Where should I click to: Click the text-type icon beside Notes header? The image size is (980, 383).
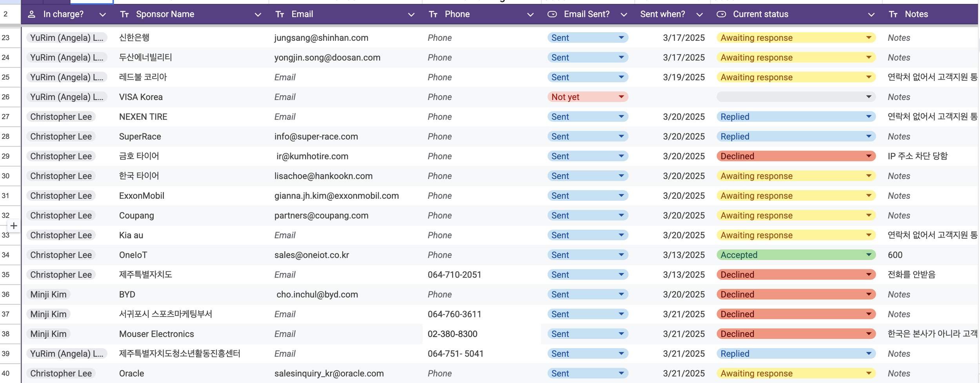[x=893, y=15]
